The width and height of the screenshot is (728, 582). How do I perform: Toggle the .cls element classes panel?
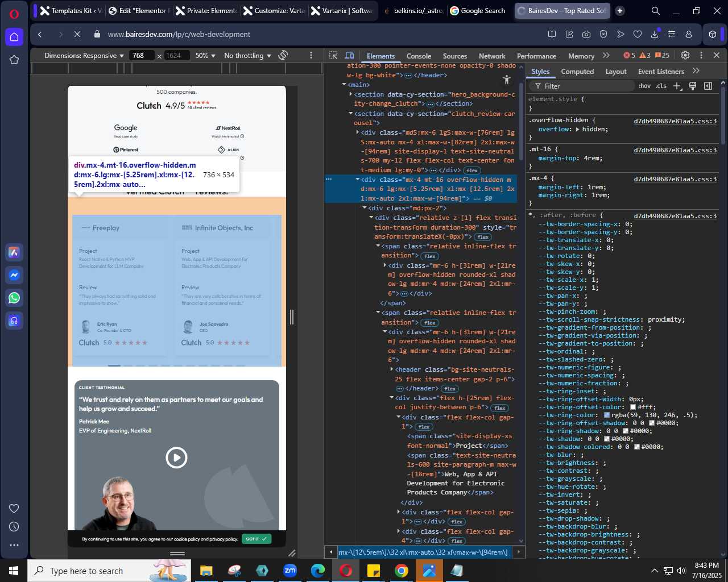point(661,86)
